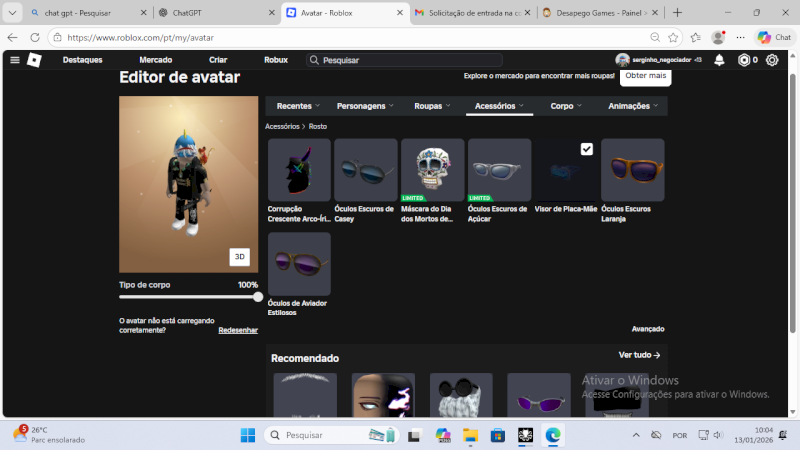Toggle the 3D avatar view
Viewport: 800px width, 450px height.
pos(239,257)
